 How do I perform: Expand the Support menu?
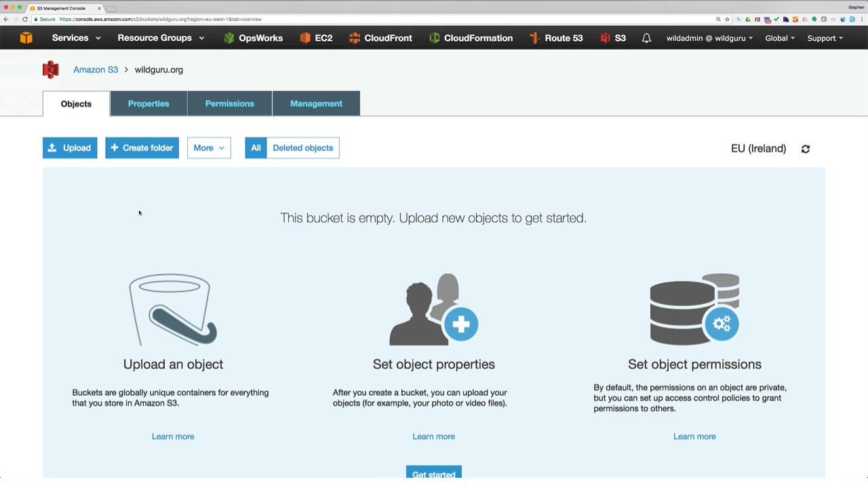pos(825,38)
